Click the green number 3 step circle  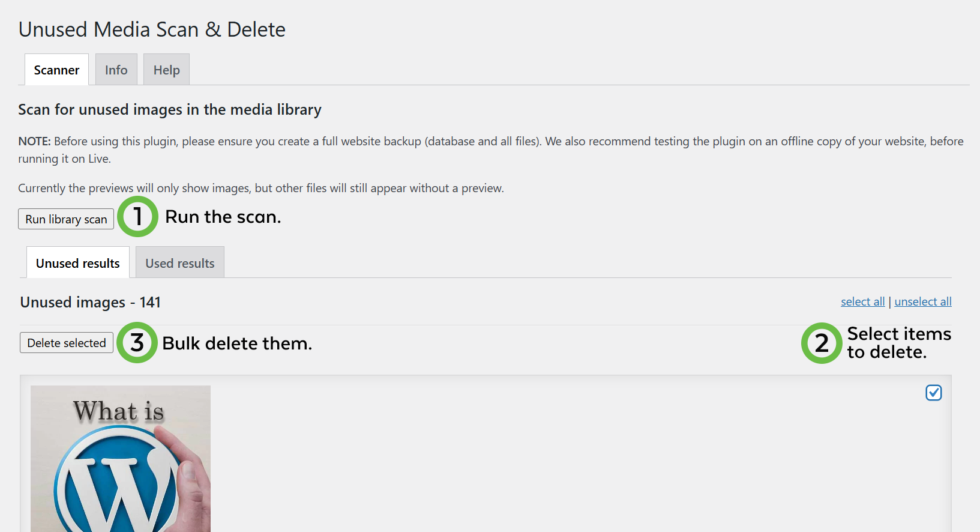(137, 343)
